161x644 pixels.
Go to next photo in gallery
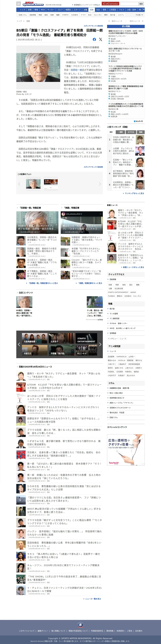(100, 184)
